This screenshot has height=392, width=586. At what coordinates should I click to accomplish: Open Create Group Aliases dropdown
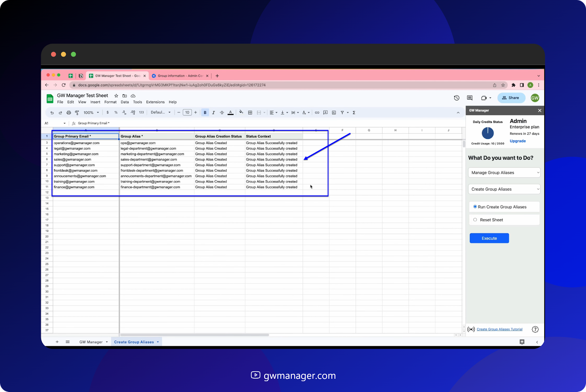click(x=504, y=189)
